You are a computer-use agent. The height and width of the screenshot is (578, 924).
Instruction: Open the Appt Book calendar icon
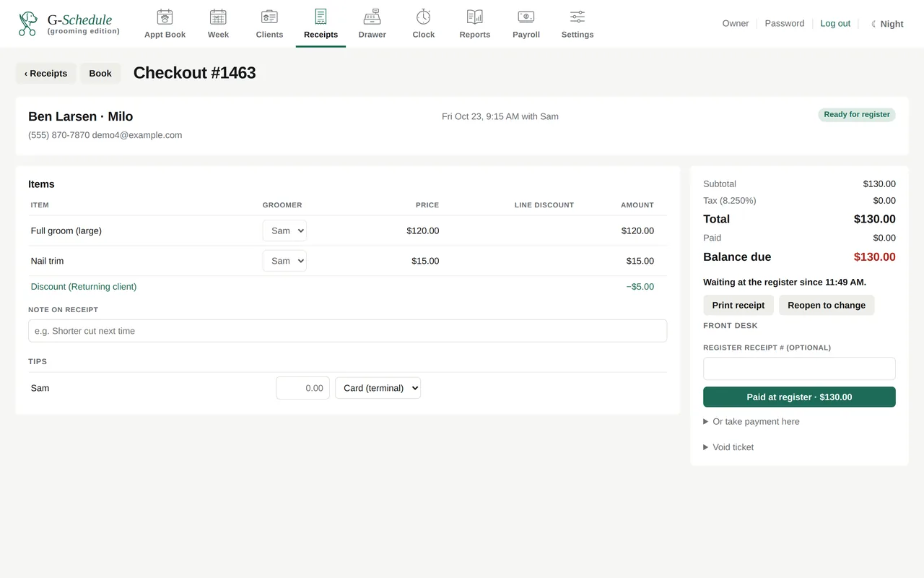click(x=165, y=17)
